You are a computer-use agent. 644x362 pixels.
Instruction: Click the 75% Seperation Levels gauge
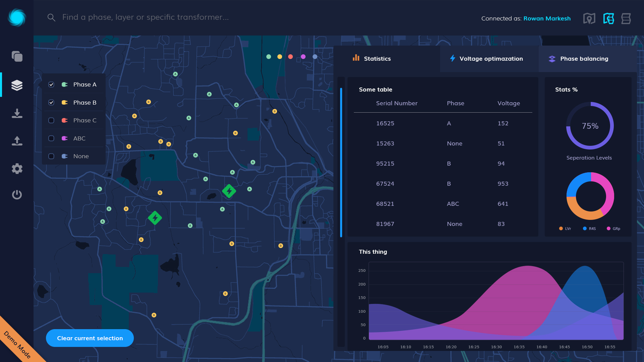coord(590,126)
